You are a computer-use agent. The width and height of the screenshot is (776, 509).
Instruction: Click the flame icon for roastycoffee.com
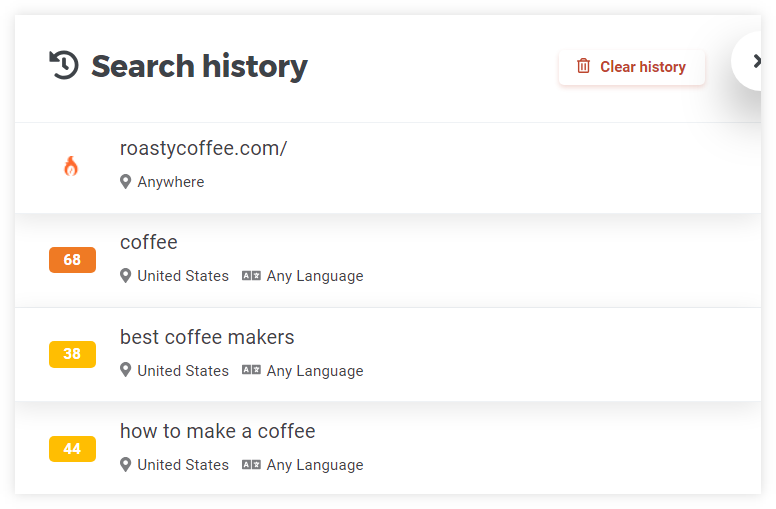click(x=71, y=166)
